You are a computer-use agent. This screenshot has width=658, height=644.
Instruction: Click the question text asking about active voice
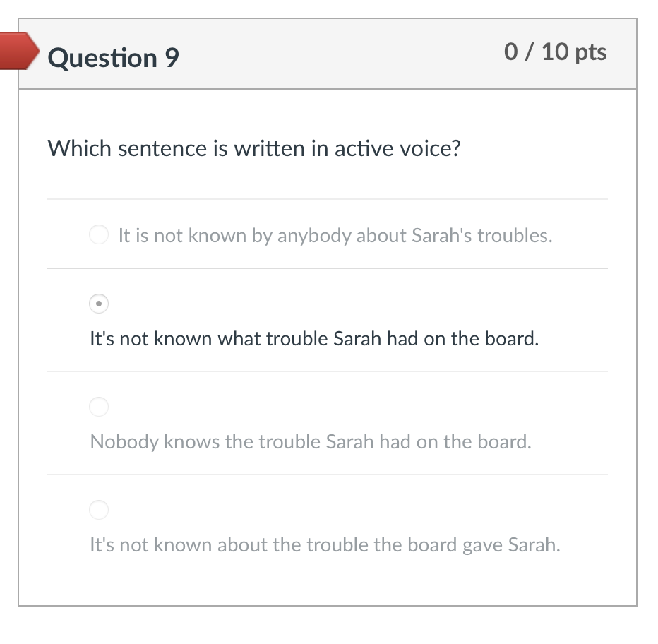254,149
